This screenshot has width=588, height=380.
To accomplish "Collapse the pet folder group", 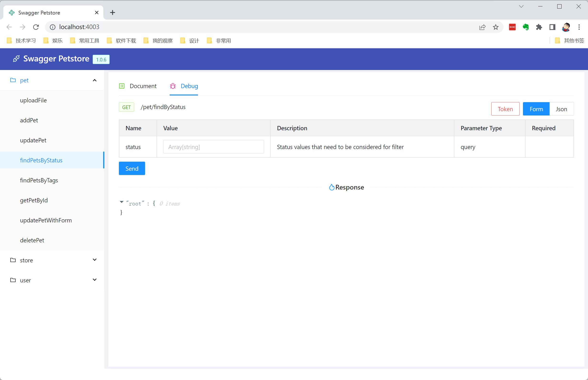I will click(x=95, y=80).
